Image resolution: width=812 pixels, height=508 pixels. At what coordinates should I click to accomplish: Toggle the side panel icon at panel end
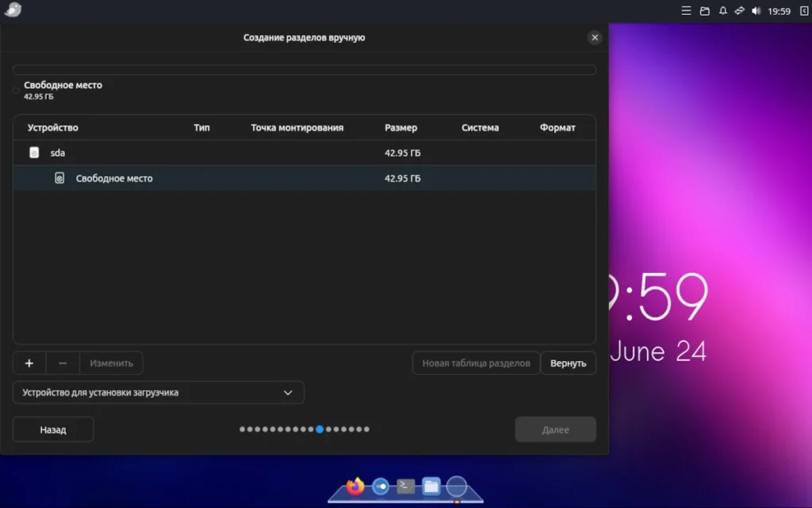click(x=804, y=11)
